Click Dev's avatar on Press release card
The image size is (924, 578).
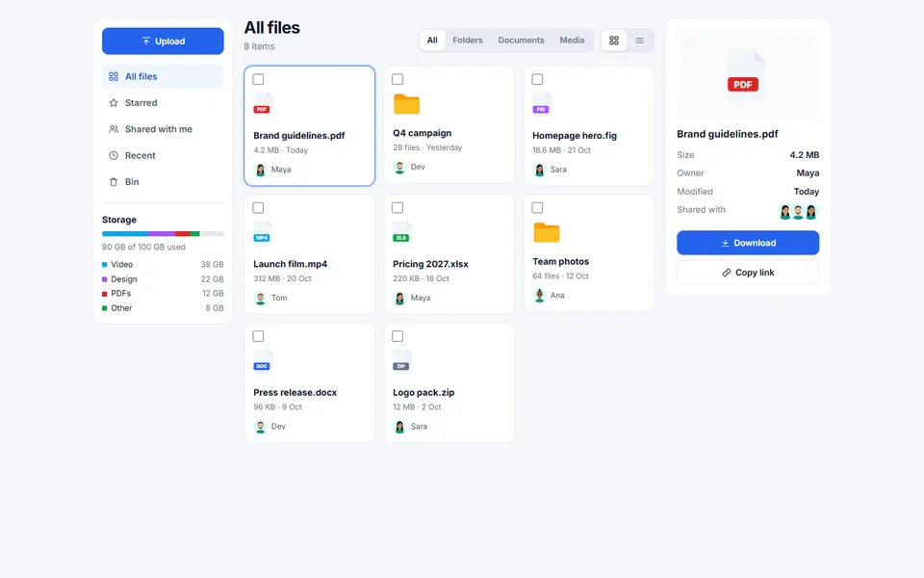261,427
